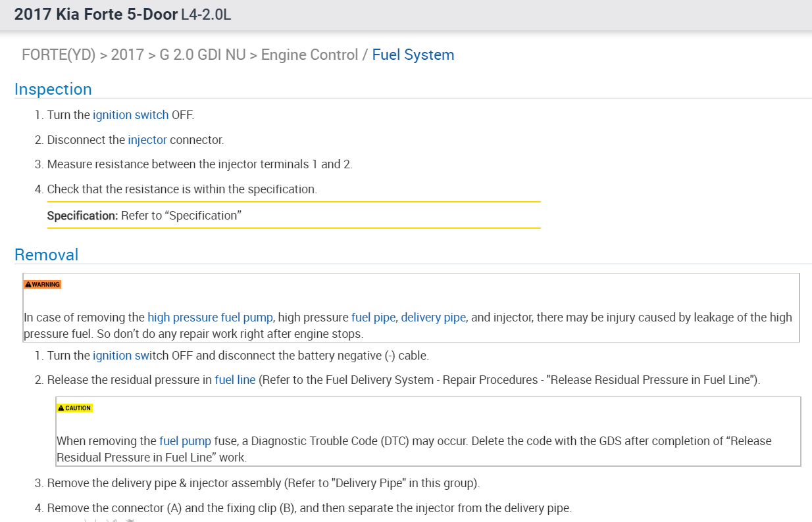Click the 2017 breadcrumb segment
This screenshot has width=812, height=522.
point(127,55)
